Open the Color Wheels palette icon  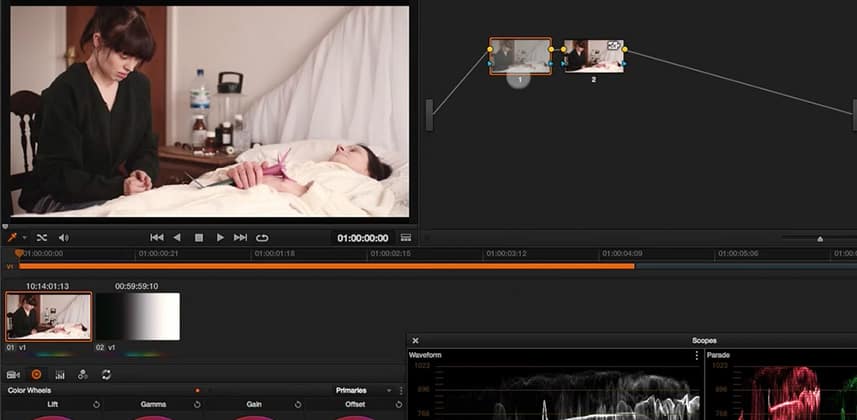click(37, 375)
